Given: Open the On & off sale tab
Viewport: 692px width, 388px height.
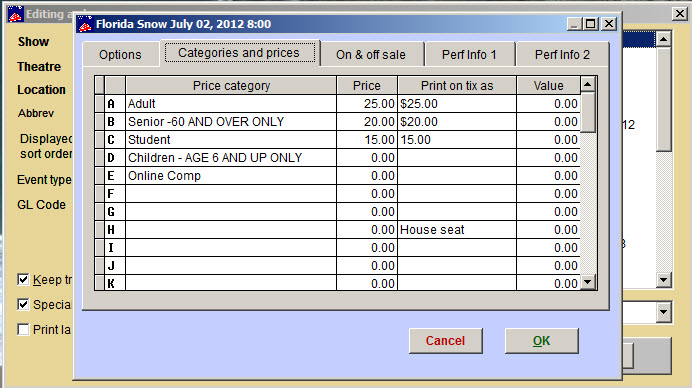Looking at the screenshot, I should [371, 55].
